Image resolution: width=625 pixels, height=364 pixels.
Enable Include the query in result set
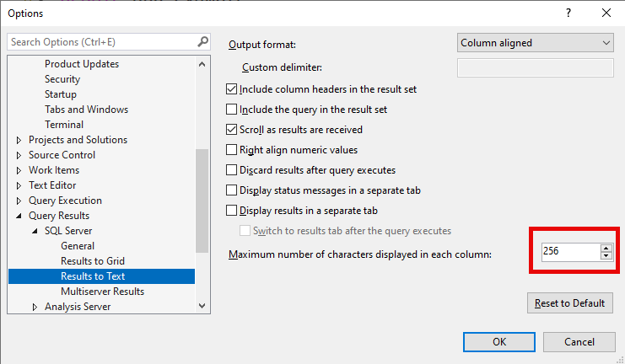click(x=232, y=110)
